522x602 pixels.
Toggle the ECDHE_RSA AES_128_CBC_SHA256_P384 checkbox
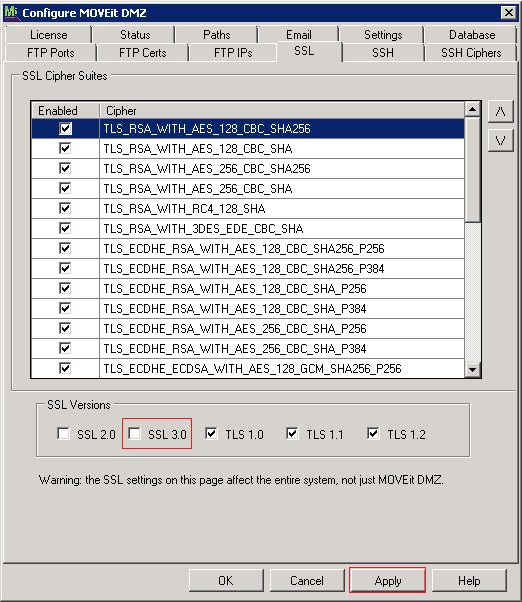tap(65, 268)
